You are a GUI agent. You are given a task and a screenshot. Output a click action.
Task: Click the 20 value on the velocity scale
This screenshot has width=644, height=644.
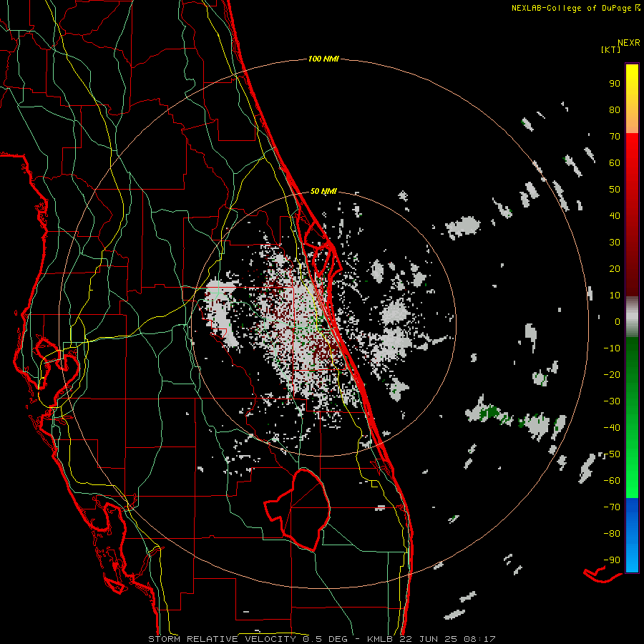click(615, 268)
